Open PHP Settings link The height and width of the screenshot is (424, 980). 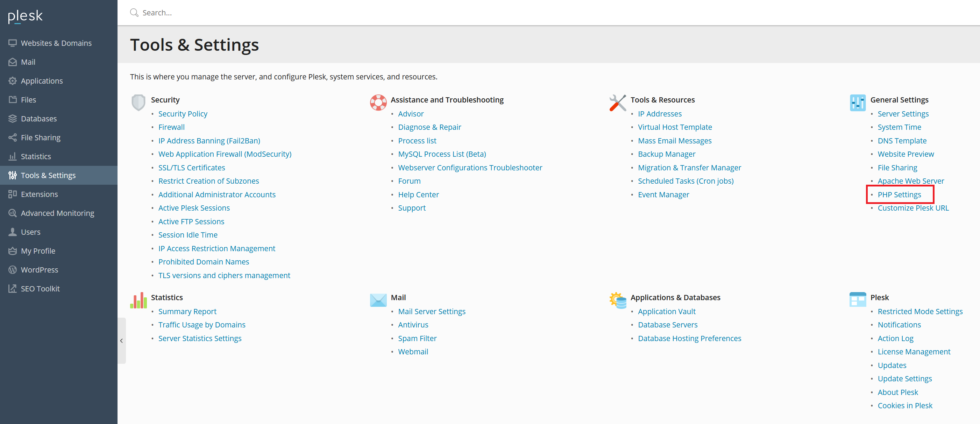tap(899, 195)
